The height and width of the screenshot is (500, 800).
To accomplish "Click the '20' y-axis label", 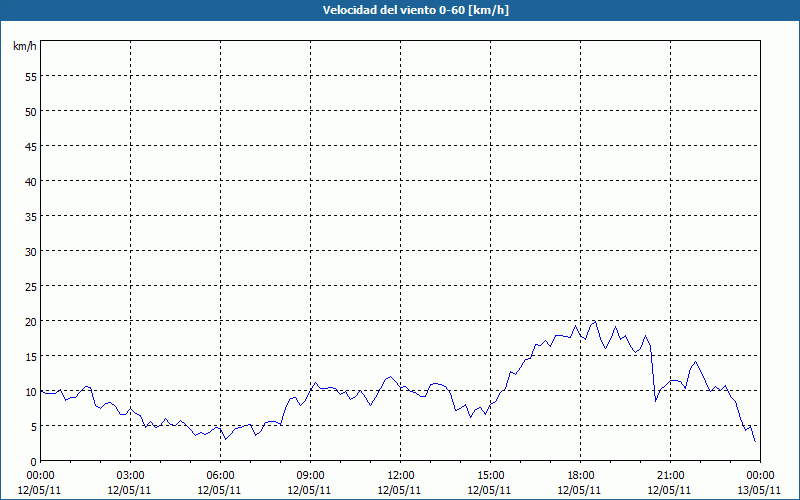I will pos(31,321).
